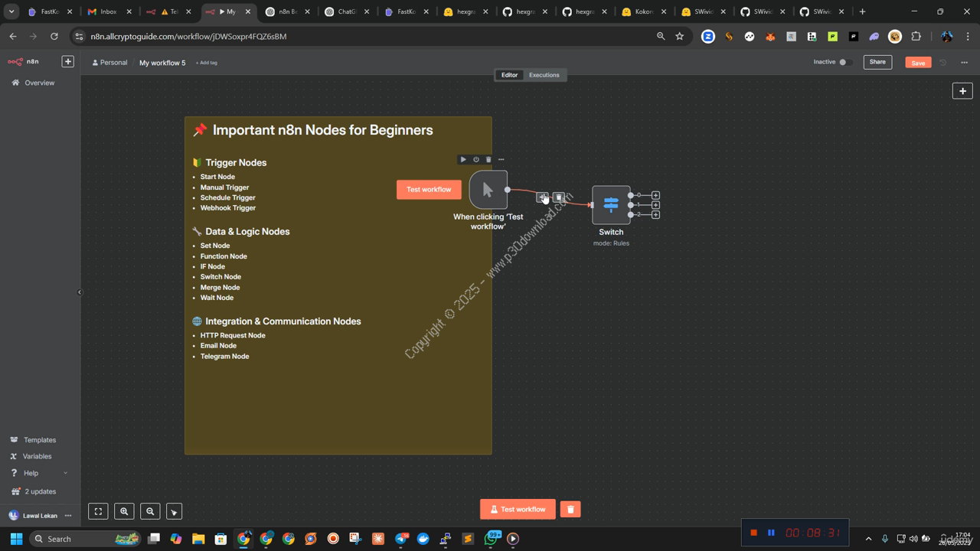Add node to Switch output 2
Screen dimensions: 980x551
[x=655, y=215]
